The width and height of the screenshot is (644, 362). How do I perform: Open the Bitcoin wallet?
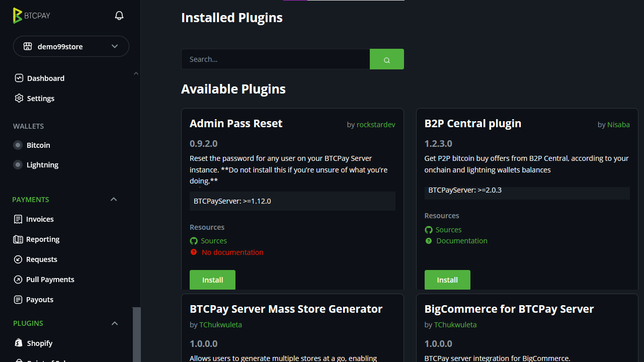(x=38, y=145)
